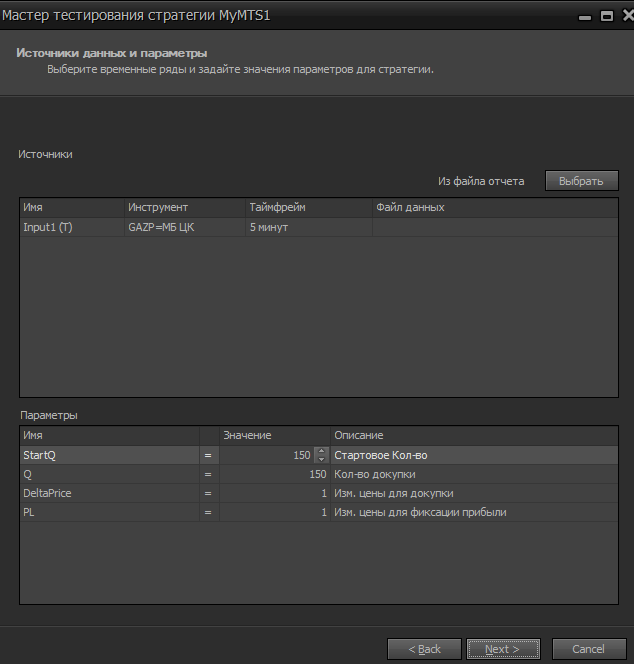Click the Описание column header

tap(474, 435)
